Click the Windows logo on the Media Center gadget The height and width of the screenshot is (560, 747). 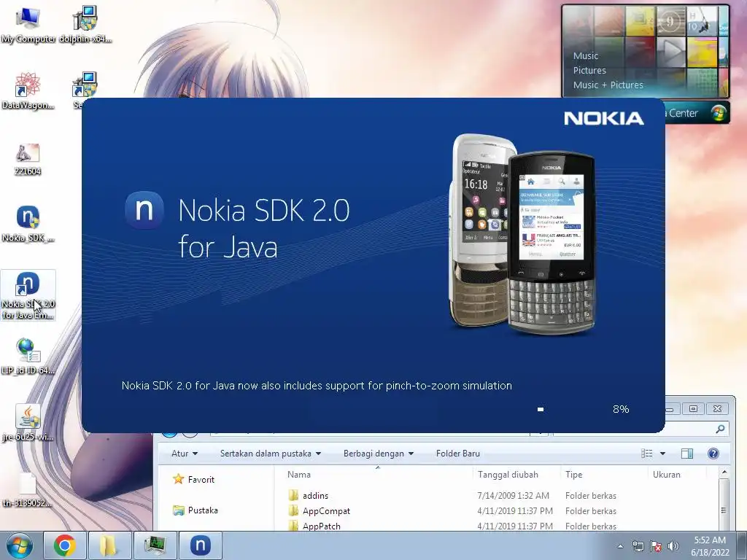click(x=719, y=113)
